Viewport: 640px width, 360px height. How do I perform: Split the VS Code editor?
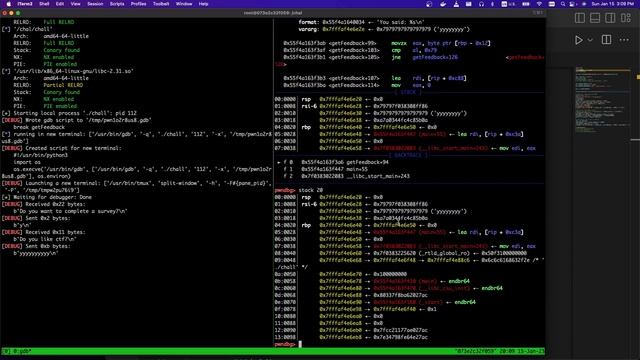coord(607,40)
